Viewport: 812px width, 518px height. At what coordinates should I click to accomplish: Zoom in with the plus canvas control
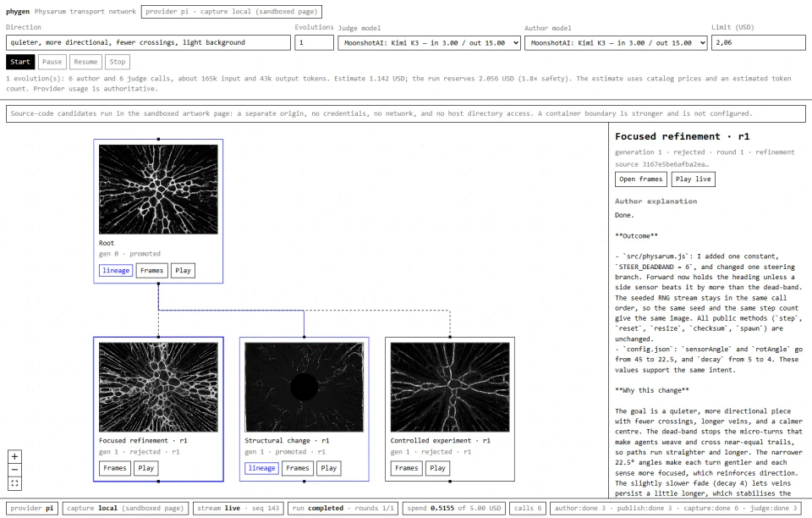click(14, 456)
